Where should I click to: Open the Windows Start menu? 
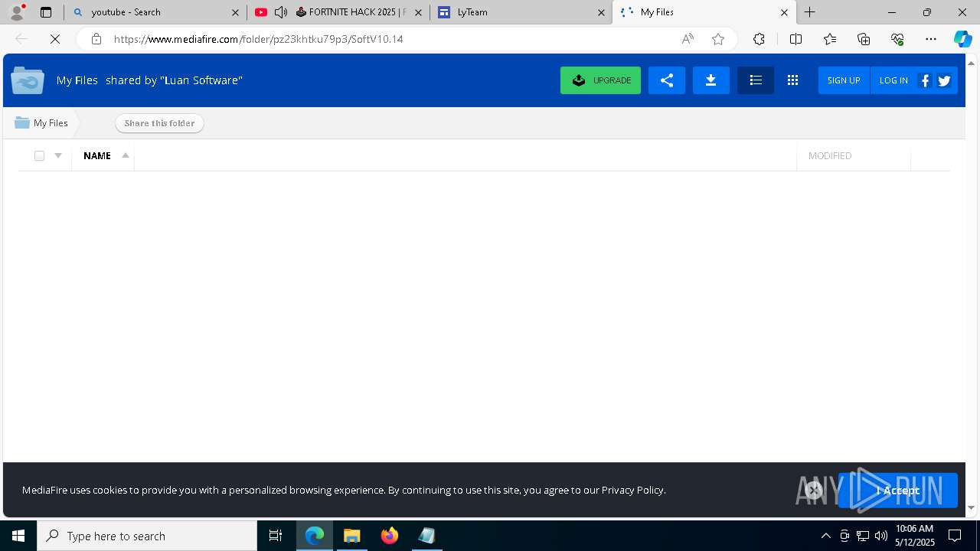coord(18,536)
